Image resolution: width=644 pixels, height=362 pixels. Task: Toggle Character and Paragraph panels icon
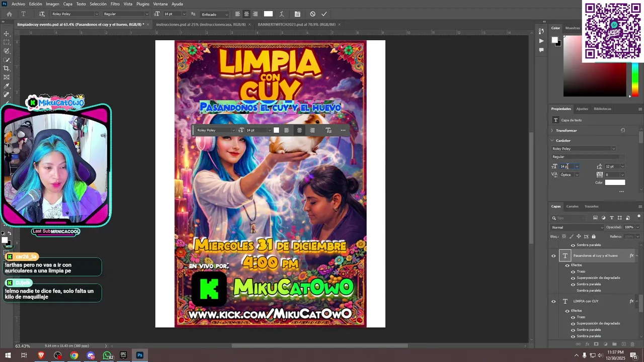[297, 14]
